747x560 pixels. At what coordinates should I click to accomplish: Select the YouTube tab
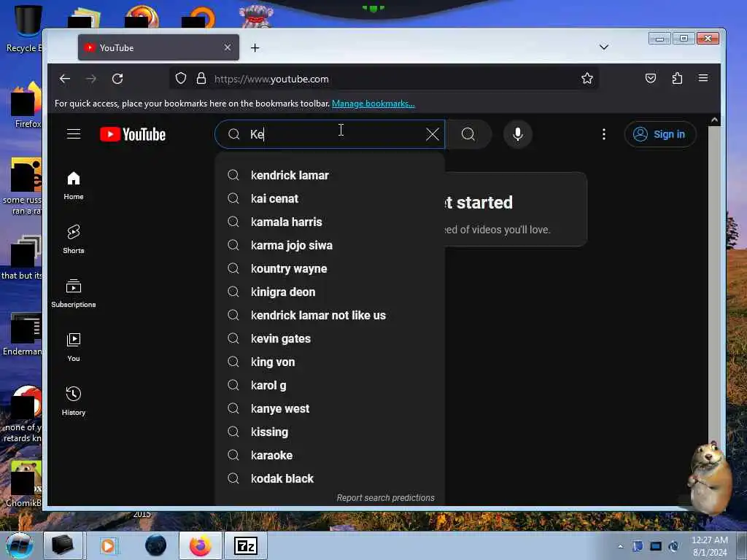tap(158, 47)
